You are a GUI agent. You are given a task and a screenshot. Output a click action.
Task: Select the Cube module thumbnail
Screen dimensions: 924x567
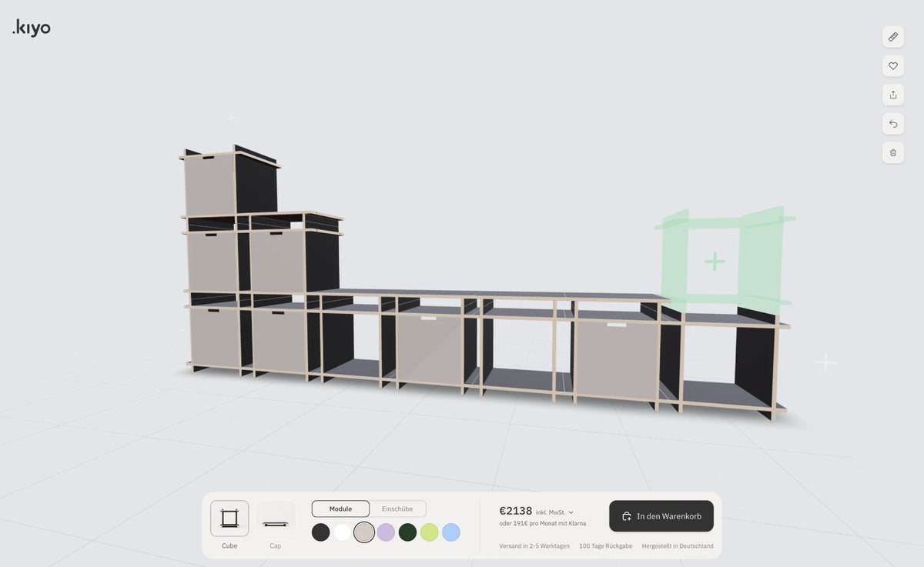pyautogui.click(x=229, y=519)
